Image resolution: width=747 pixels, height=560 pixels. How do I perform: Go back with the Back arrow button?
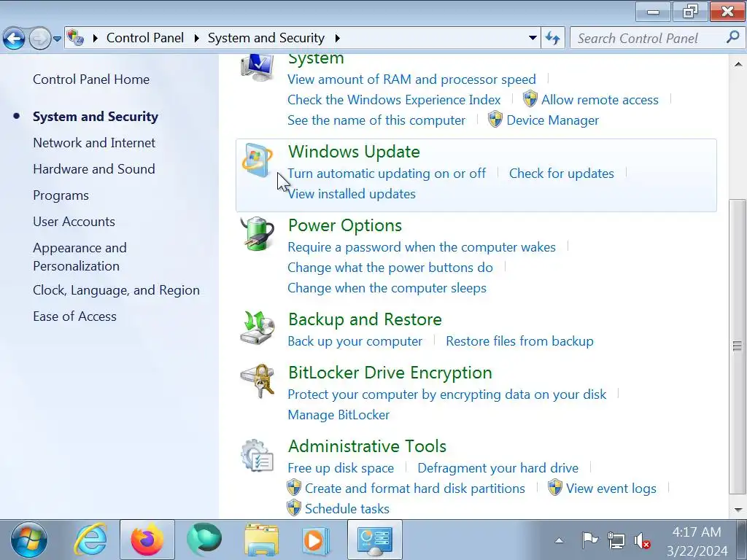click(14, 39)
